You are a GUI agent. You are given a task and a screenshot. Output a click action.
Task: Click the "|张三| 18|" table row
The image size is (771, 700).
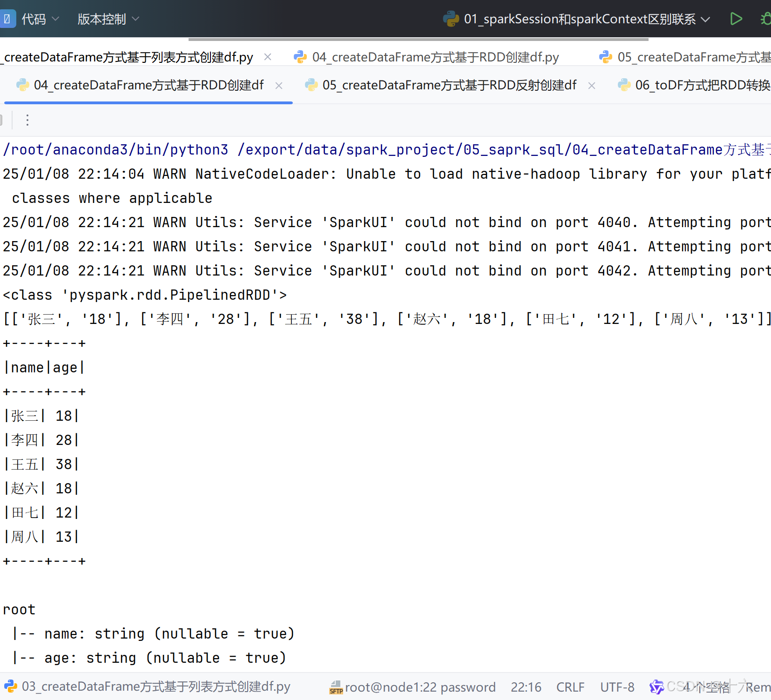coord(41,416)
